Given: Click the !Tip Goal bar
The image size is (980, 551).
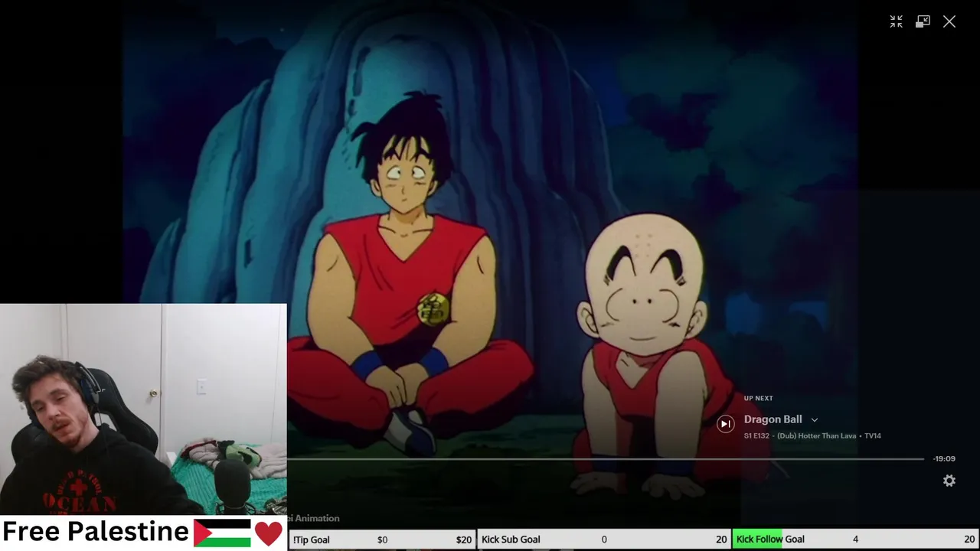Looking at the screenshot, I should coord(382,540).
